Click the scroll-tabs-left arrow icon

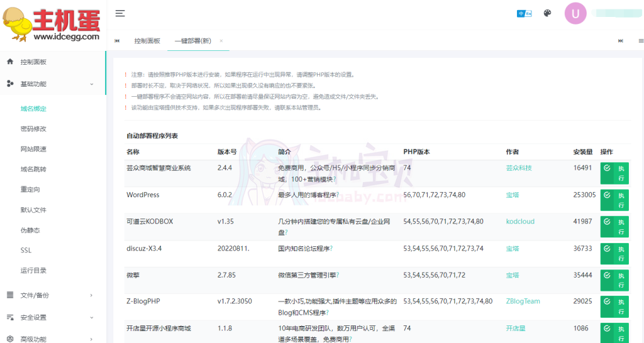pos(117,41)
